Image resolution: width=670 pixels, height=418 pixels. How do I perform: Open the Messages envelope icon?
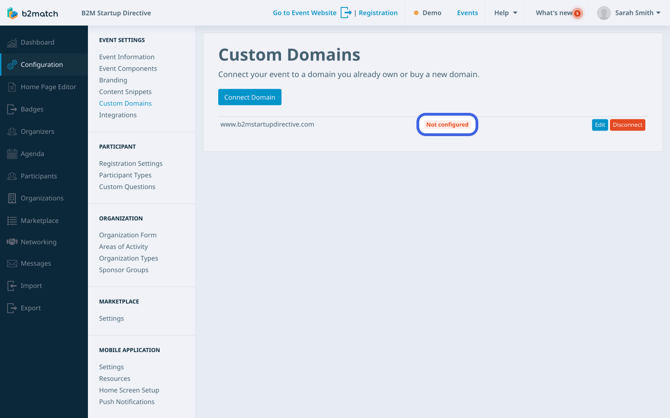(x=12, y=264)
